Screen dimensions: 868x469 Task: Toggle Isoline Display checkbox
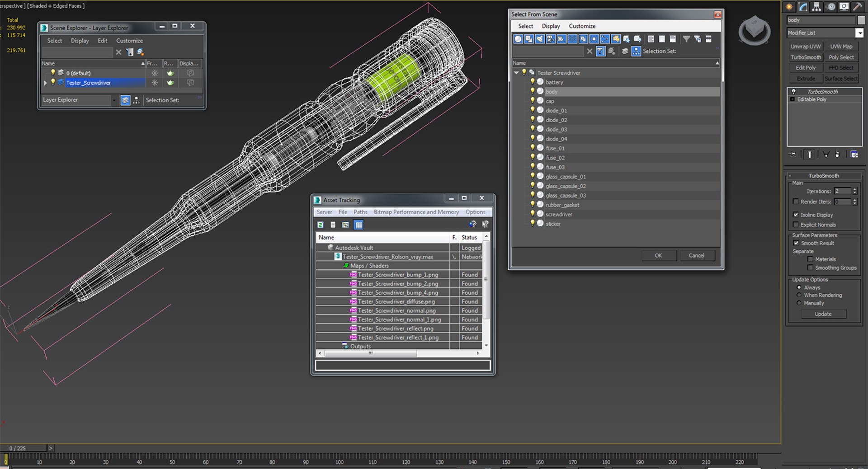point(796,215)
